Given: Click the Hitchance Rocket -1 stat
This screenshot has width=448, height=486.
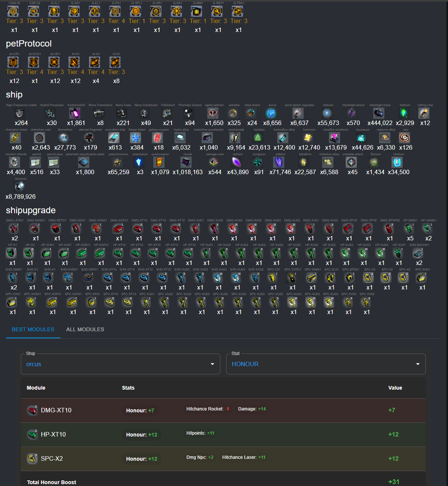Looking at the screenshot, I should 208,409.
